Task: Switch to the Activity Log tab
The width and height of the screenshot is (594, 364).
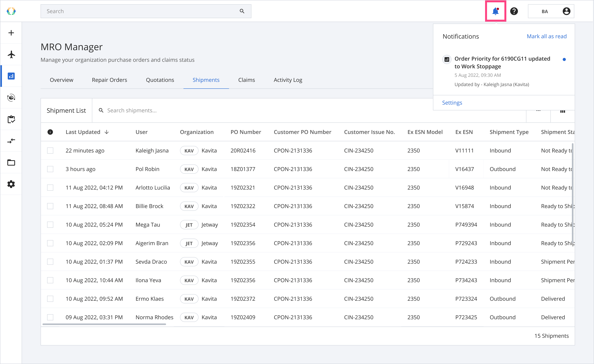Action: (x=288, y=80)
